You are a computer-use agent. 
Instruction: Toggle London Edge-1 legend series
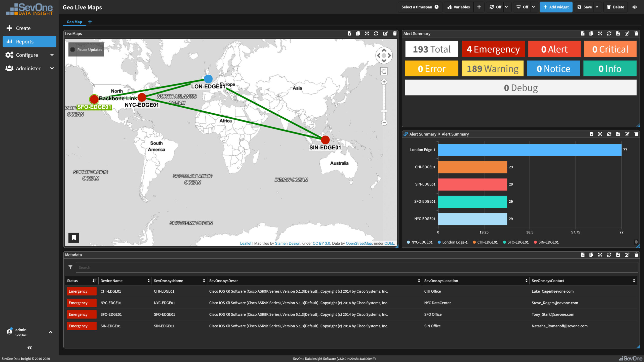[452, 242]
